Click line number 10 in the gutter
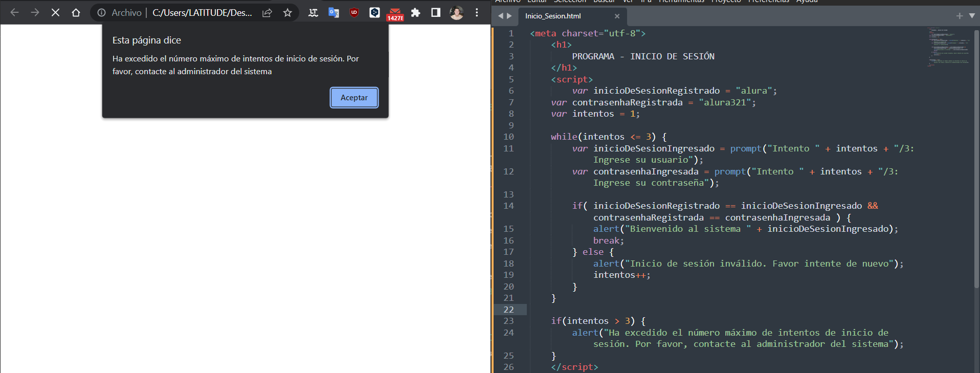Viewport: 980px width, 373px height. tap(508, 137)
